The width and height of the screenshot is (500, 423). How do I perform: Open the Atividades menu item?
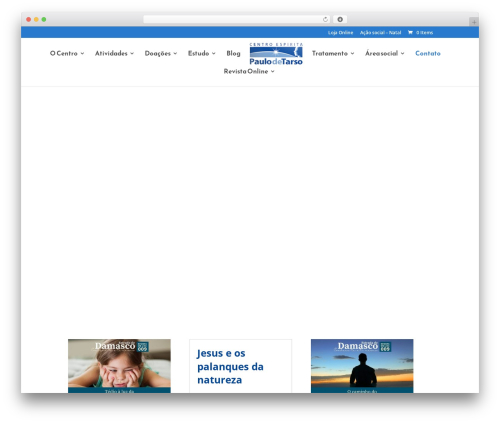[111, 53]
